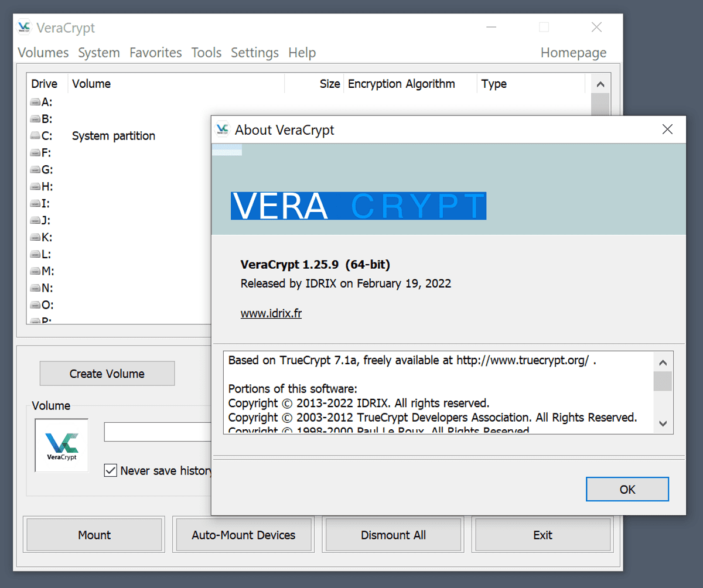Click the Create Volume button
The image size is (703, 588).
[107, 374]
